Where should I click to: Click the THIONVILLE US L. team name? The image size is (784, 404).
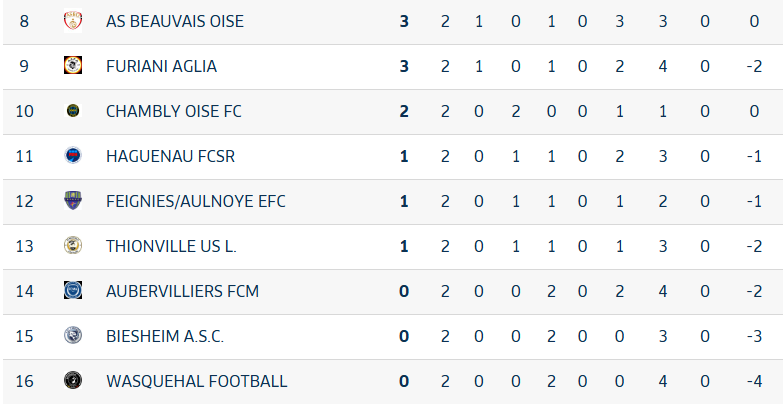coord(174,246)
